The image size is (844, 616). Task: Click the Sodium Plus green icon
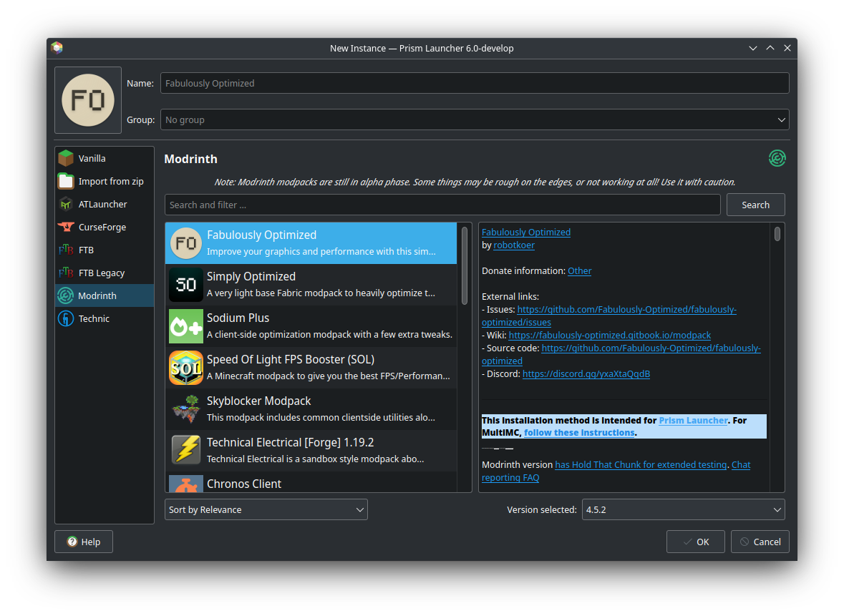tap(185, 326)
